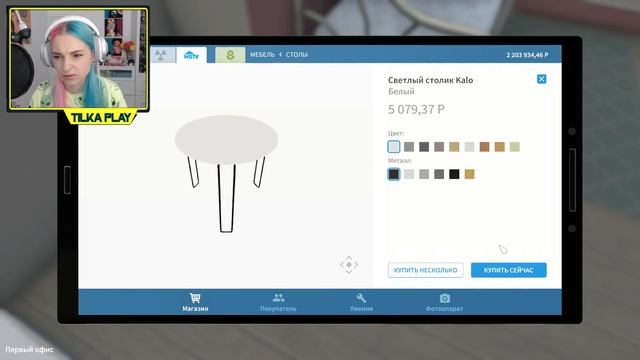Switch to the Покупатель tab
The image size is (640, 360).
click(278, 302)
